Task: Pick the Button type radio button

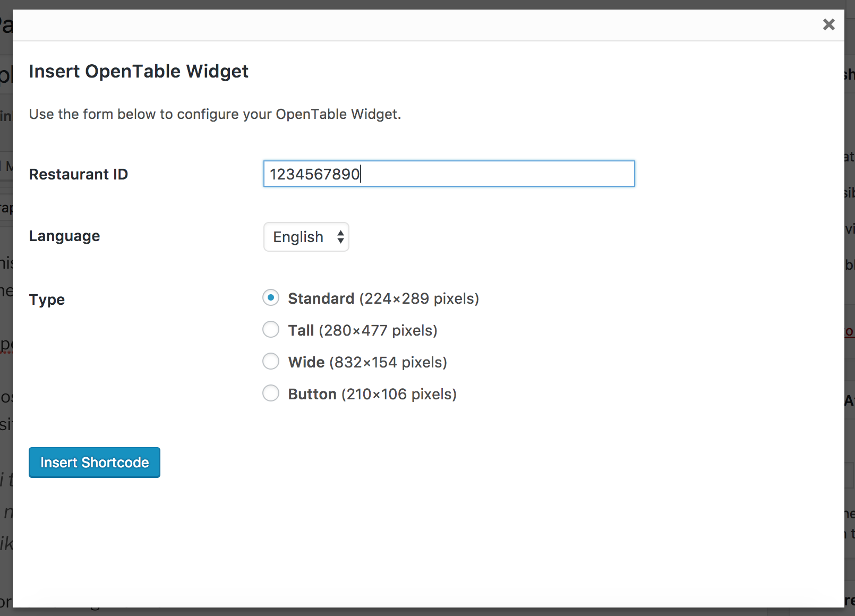Action: click(271, 393)
